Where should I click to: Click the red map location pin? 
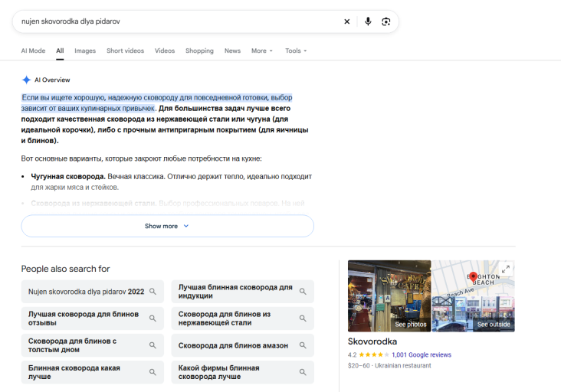pyautogui.click(x=473, y=277)
